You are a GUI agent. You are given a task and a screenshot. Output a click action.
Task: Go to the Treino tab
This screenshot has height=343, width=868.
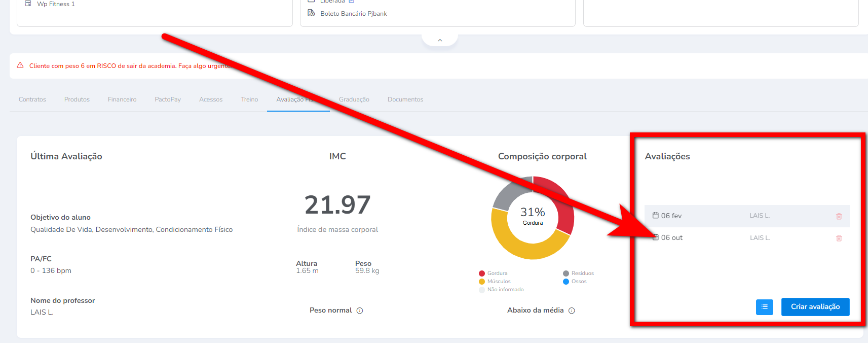[249, 99]
